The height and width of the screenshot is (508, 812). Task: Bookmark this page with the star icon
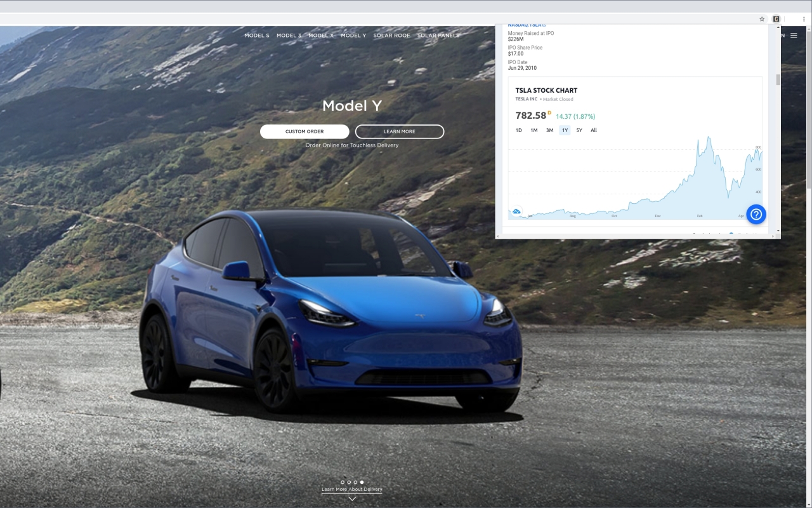[x=762, y=19]
